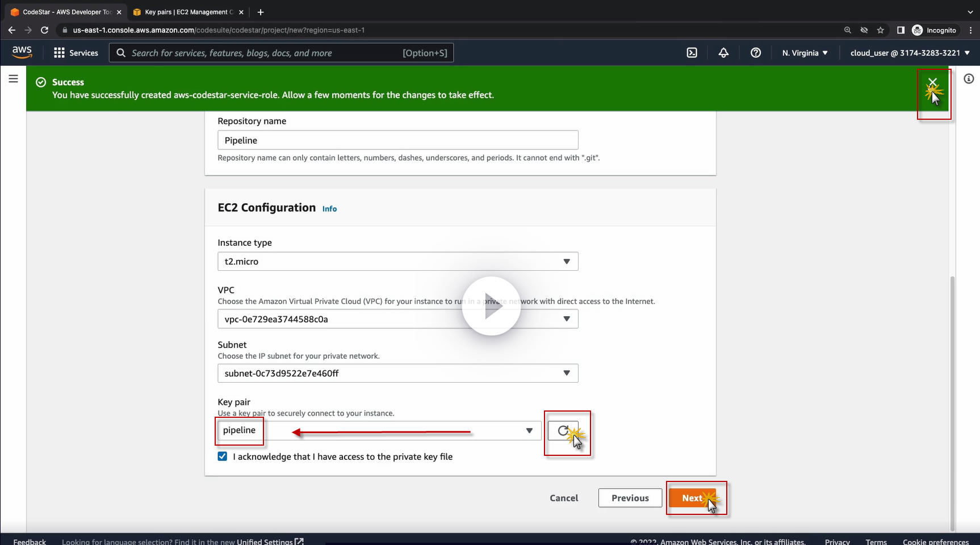Open the cloud_user account menu

click(910, 53)
